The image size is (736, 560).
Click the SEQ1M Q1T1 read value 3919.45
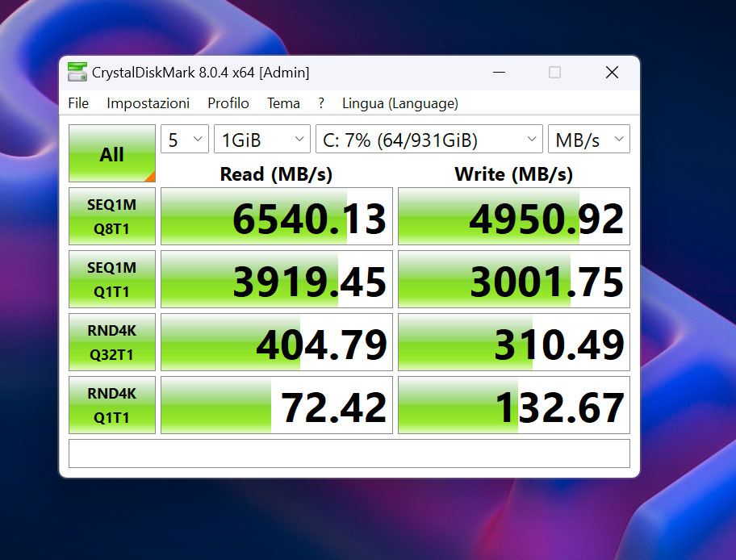pos(277,279)
